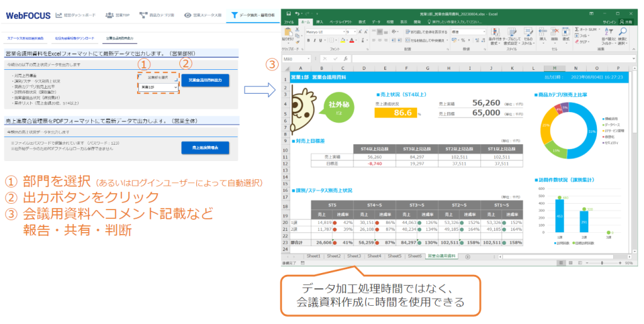This screenshot has height=324, width=644.
Task: Toggle Italic formatting in the ribbon
Action: [x=315, y=40]
